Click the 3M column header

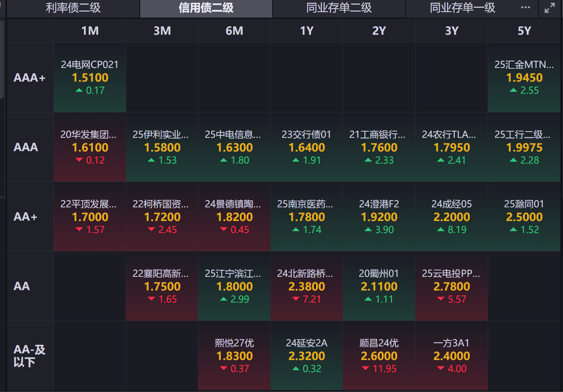pos(162,31)
